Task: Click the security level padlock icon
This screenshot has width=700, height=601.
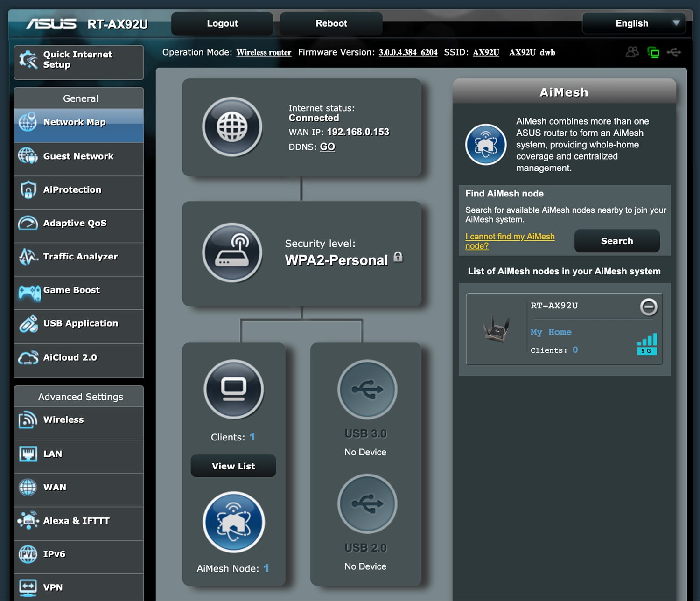Action: [398, 257]
